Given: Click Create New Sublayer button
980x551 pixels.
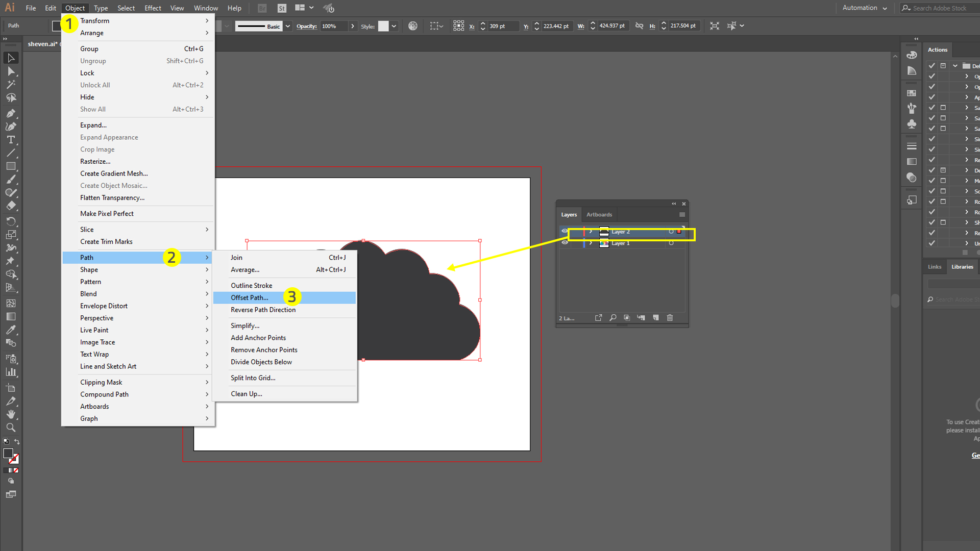Looking at the screenshot, I should click(x=641, y=318).
